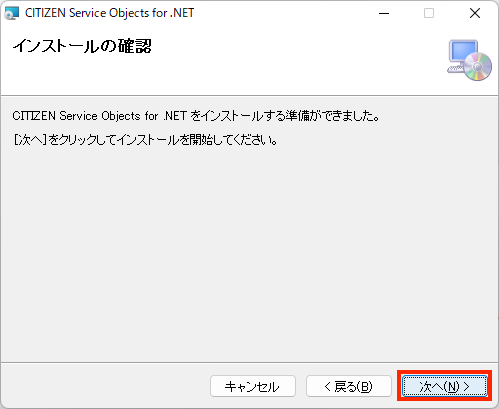Minimize the CITIZEN installer window
Image resolution: width=499 pixels, height=409 pixels.
click(384, 13)
